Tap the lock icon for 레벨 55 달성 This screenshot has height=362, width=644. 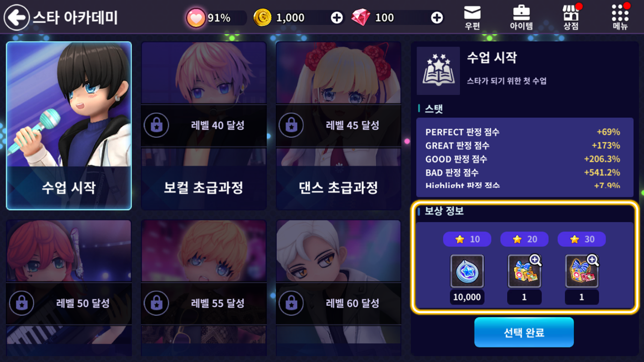point(156,303)
